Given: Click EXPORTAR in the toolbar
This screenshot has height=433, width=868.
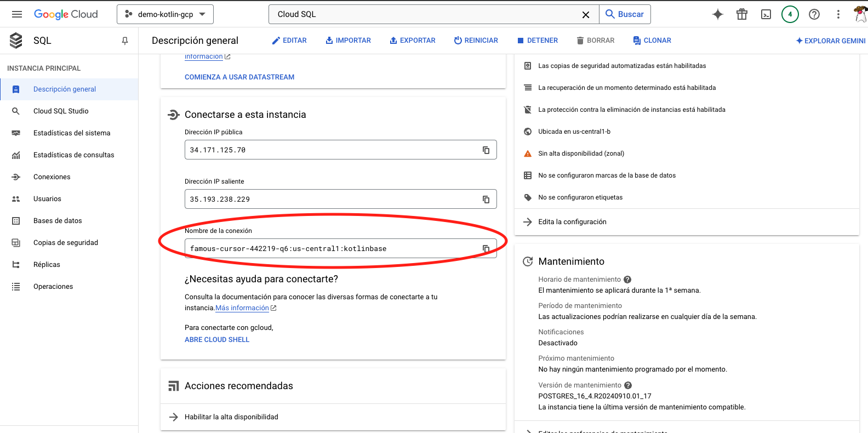Looking at the screenshot, I should point(413,41).
